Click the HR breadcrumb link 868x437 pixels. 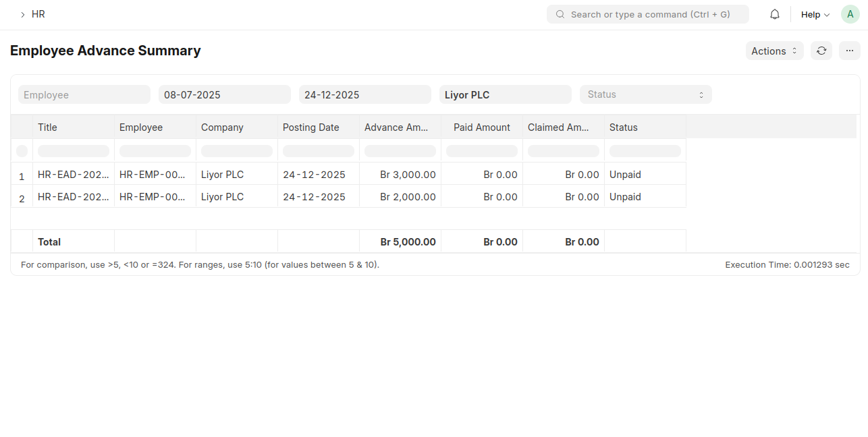point(38,14)
